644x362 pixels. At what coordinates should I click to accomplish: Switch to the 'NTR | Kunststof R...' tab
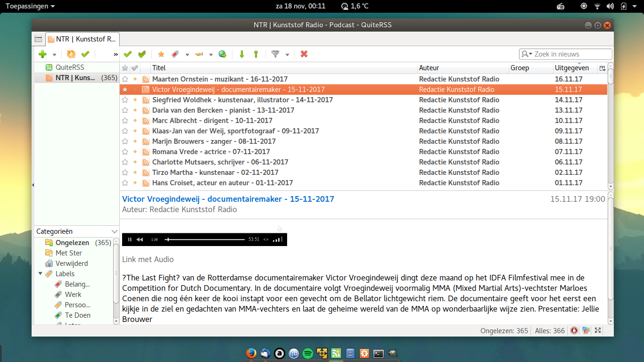click(x=83, y=39)
